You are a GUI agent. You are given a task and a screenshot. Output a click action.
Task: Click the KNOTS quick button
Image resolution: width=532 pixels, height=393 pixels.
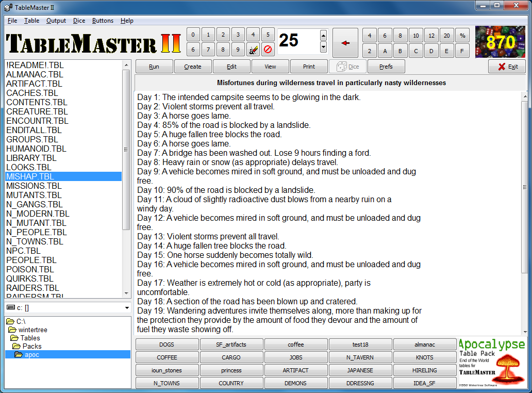pyautogui.click(x=424, y=357)
